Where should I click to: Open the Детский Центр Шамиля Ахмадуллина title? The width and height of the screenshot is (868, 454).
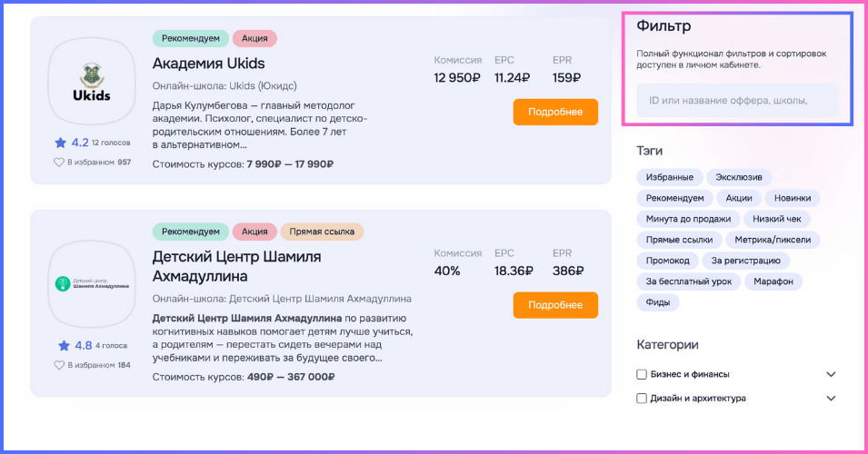(x=237, y=267)
